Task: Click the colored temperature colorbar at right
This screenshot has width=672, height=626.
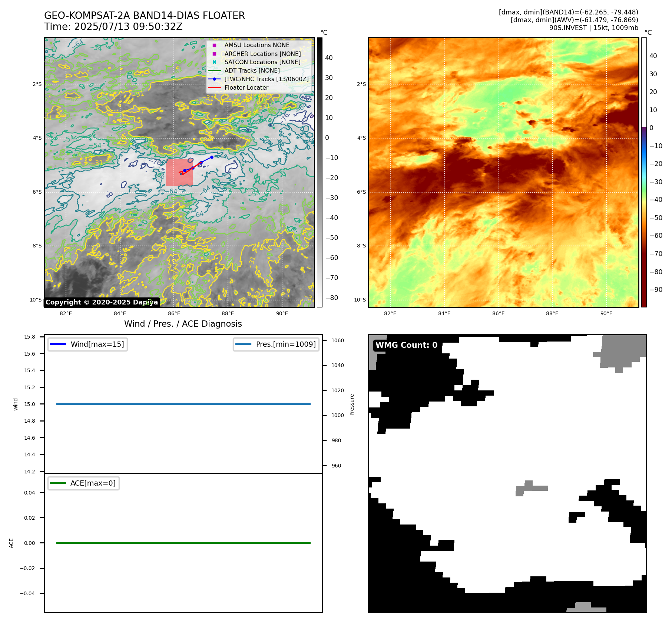Action: (x=644, y=172)
